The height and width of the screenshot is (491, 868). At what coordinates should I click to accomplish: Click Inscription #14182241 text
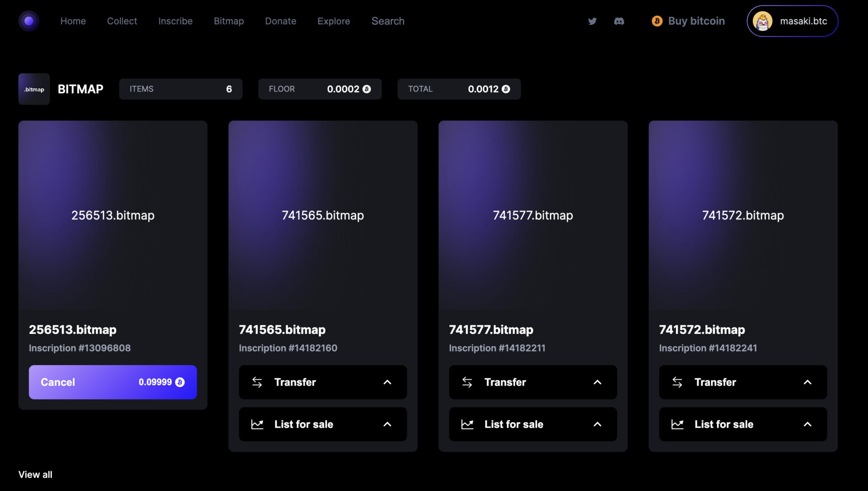(x=708, y=348)
